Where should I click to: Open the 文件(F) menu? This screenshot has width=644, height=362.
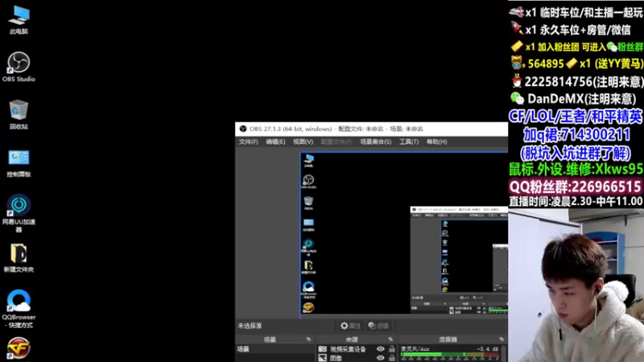pos(249,142)
